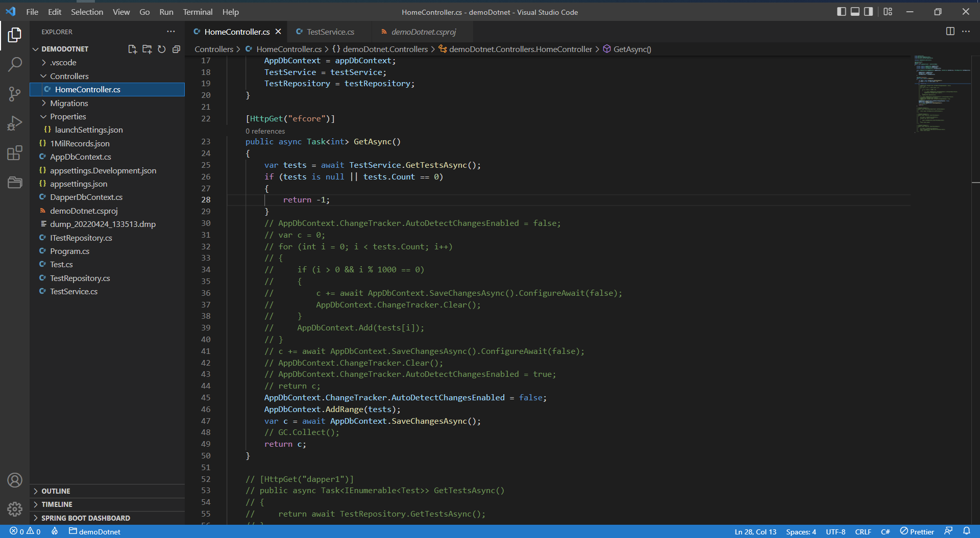Click demoDotnet project in status bar
The image size is (980, 538).
95,531
